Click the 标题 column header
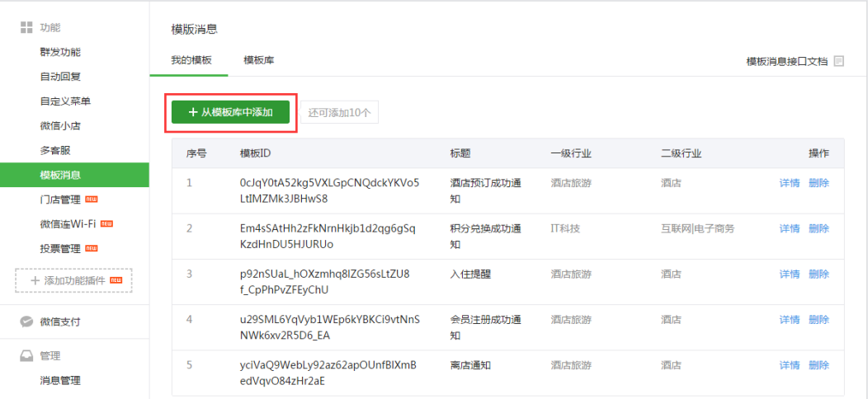 pyautogui.click(x=460, y=153)
